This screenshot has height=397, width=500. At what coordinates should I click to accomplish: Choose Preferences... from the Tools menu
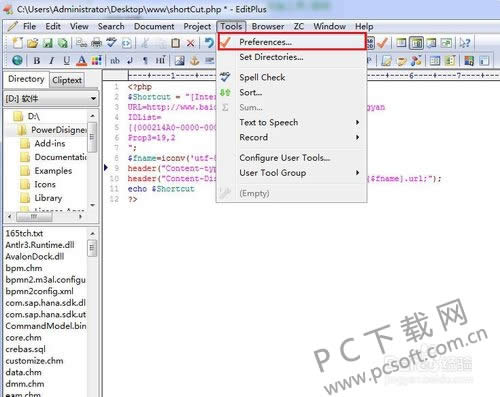pos(292,42)
